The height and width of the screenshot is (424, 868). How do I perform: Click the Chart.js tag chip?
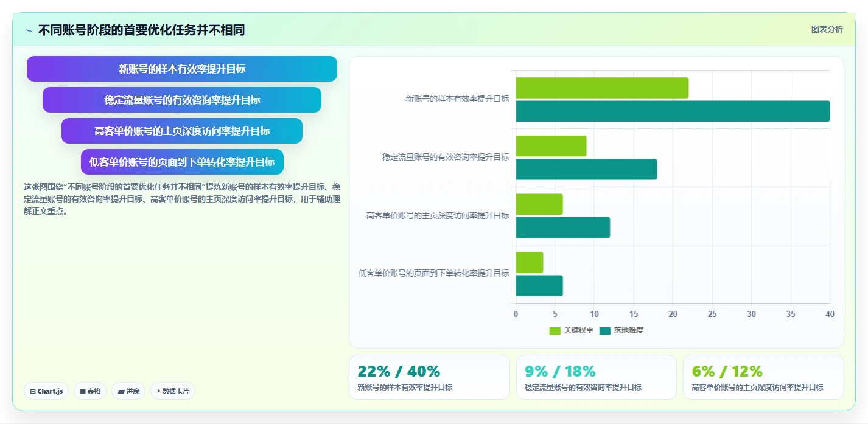point(46,391)
